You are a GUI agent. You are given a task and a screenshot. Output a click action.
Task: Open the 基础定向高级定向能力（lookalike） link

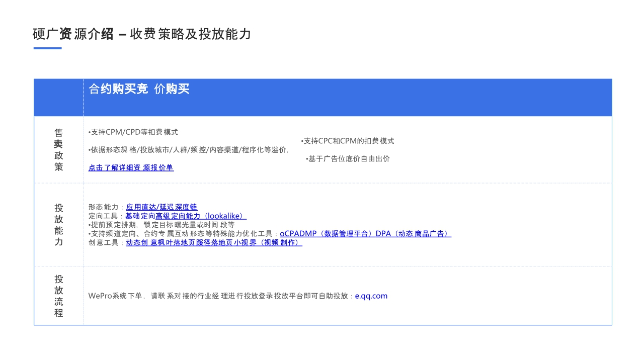[x=184, y=215]
